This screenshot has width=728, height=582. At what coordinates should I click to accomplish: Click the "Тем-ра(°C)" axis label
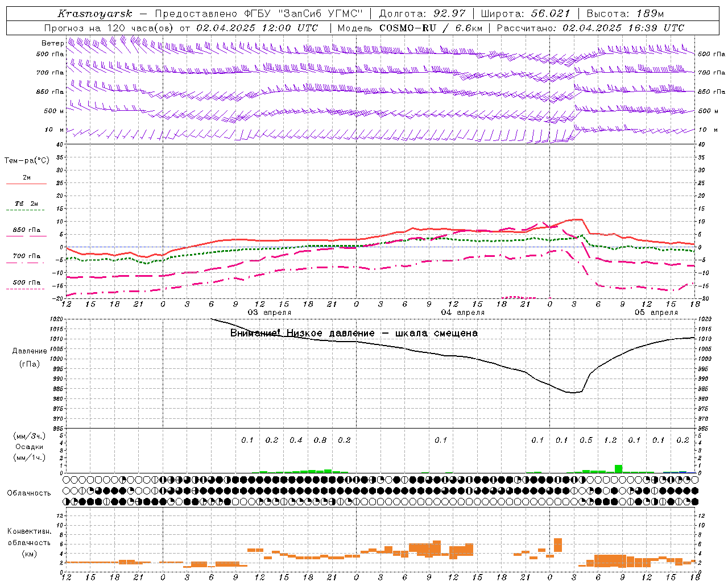(27, 161)
